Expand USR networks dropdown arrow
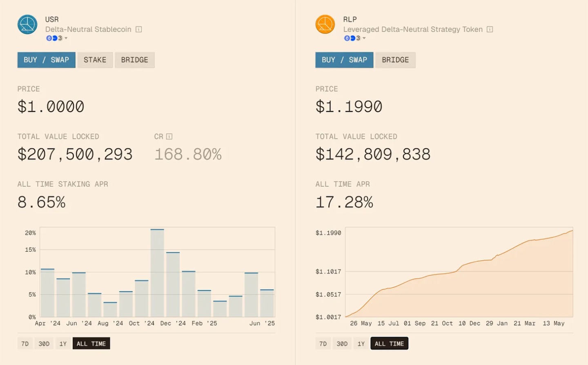 66,38
